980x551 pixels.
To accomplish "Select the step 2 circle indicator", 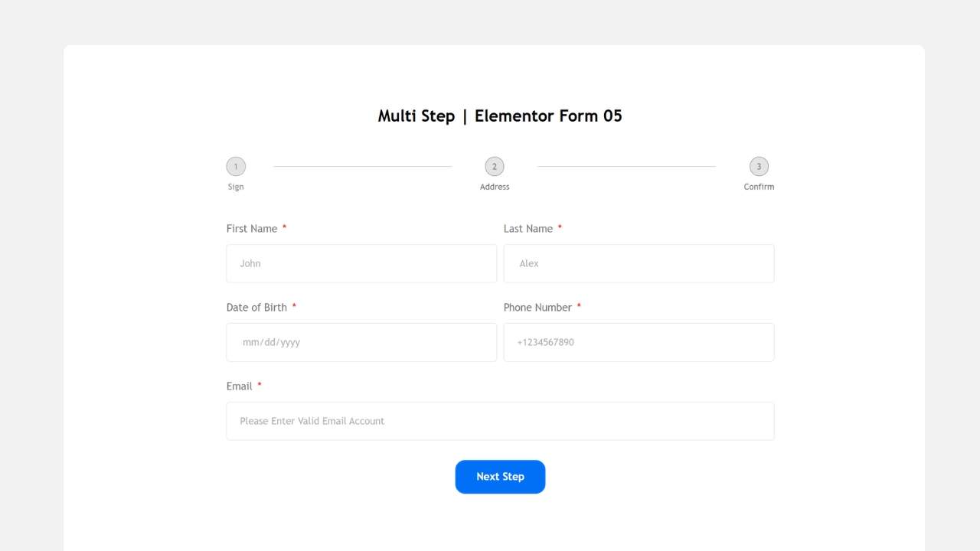I will tap(495, 166).
